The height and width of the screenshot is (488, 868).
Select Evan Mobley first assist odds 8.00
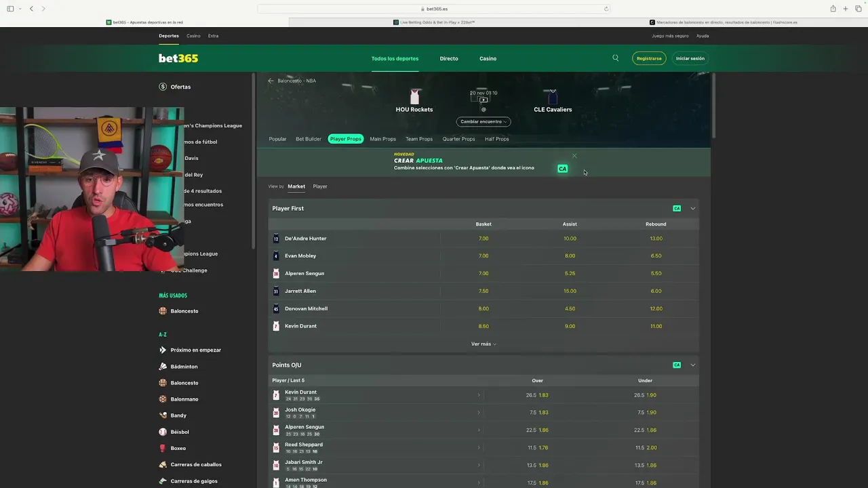click(570, 256)
